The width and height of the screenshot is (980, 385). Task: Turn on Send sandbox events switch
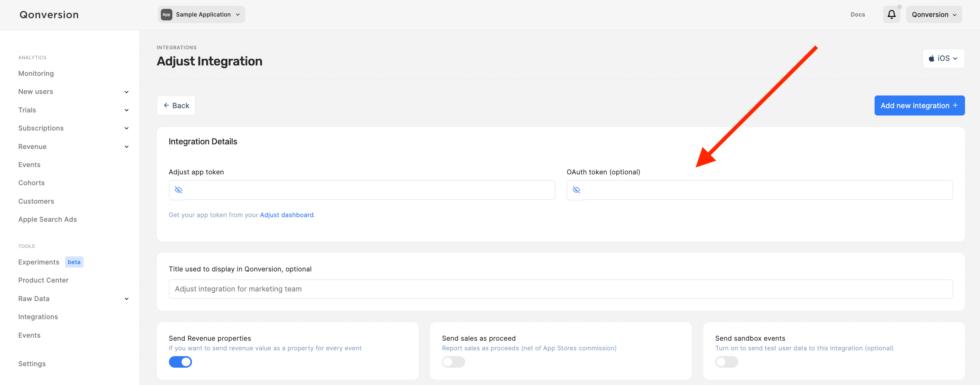click(727, 362)
